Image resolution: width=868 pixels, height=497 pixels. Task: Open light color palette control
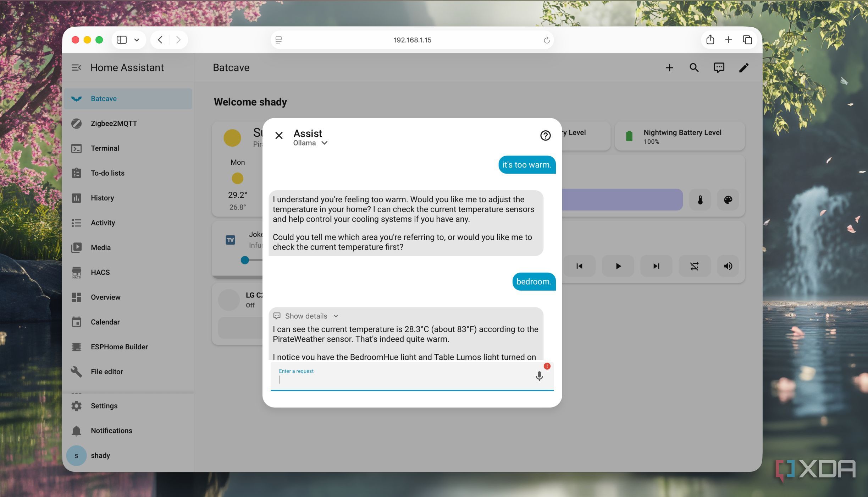(728, 200)
